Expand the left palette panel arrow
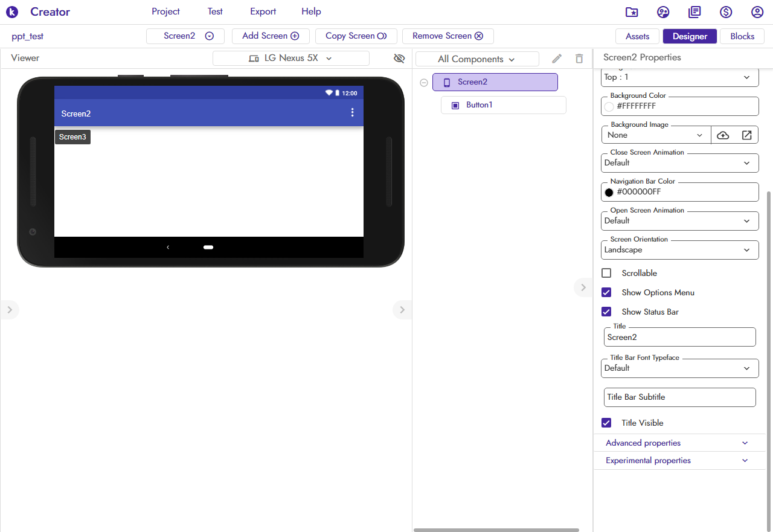The width and height of the screenshot is (773, 532). (10, 310)
